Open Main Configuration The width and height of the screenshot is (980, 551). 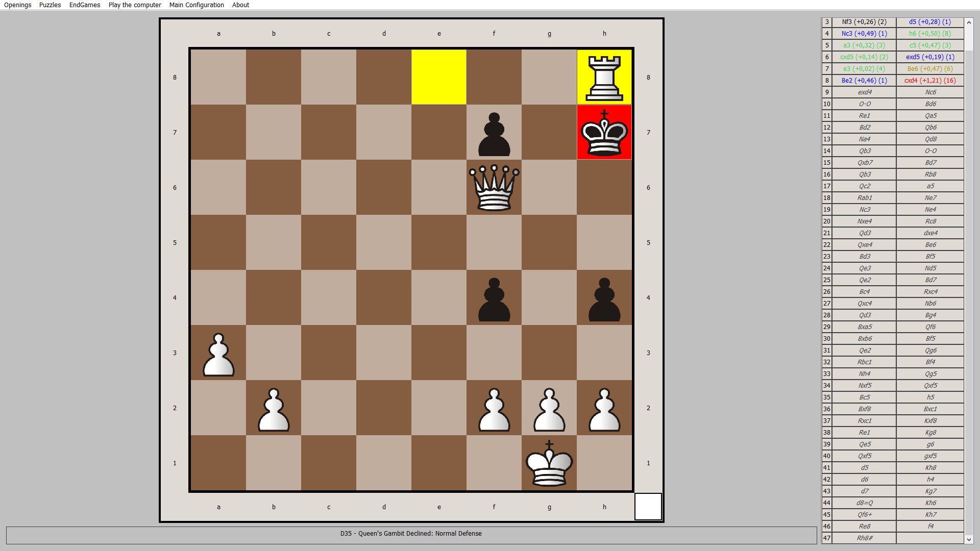point(197,5)
